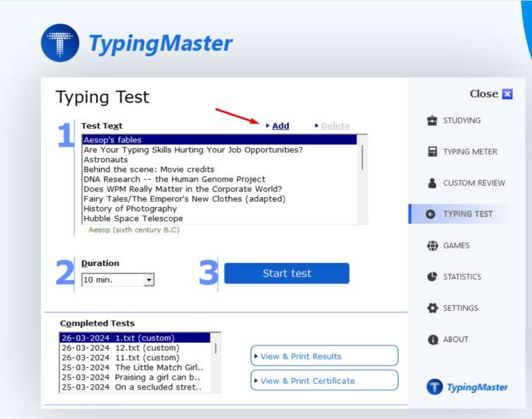Start the typing test
This screenshot has height=419, width=532.
(286, 273)
